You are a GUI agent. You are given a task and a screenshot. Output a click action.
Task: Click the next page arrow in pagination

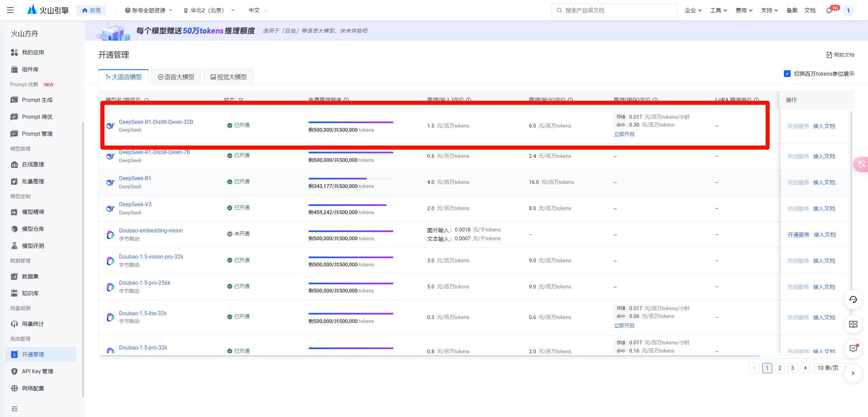[x=805, y=368]
